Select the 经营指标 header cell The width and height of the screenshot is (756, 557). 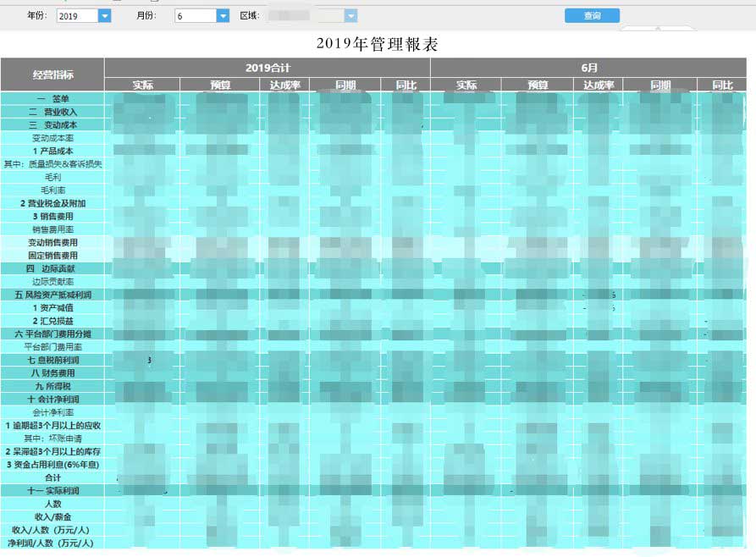52,74
